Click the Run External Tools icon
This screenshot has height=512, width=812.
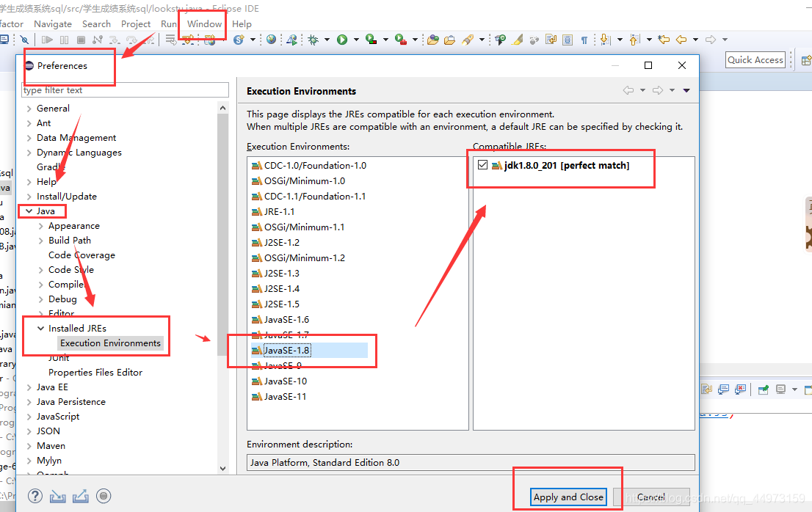[400, 40]
